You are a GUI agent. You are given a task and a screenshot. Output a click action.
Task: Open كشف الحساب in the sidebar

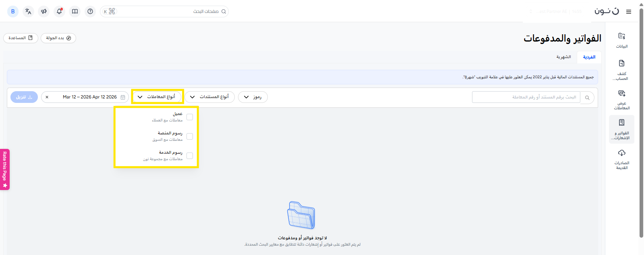coord(622,70)
